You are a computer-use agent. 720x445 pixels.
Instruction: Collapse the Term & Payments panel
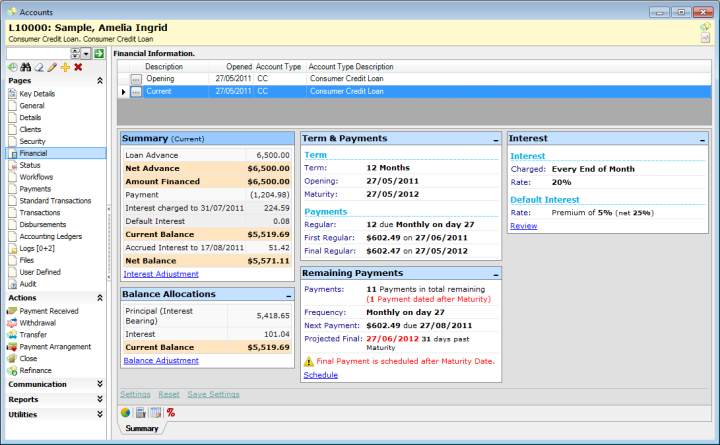[x=495, y=139]
